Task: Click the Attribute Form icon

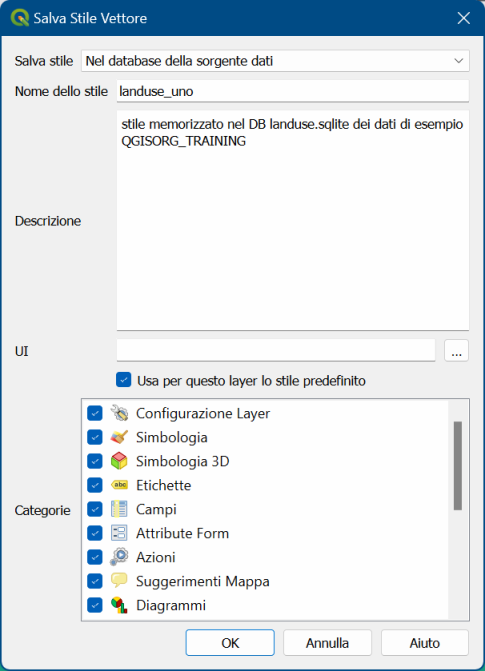Action: (119, 533)
